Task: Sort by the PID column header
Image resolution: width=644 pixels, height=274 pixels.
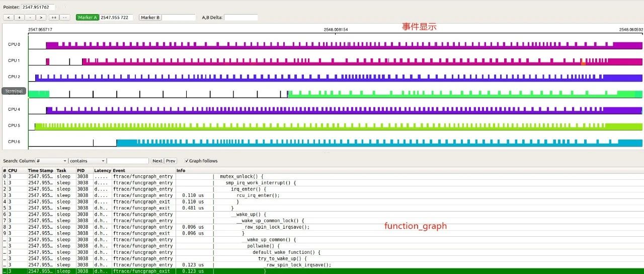Action: pos(85,170)
